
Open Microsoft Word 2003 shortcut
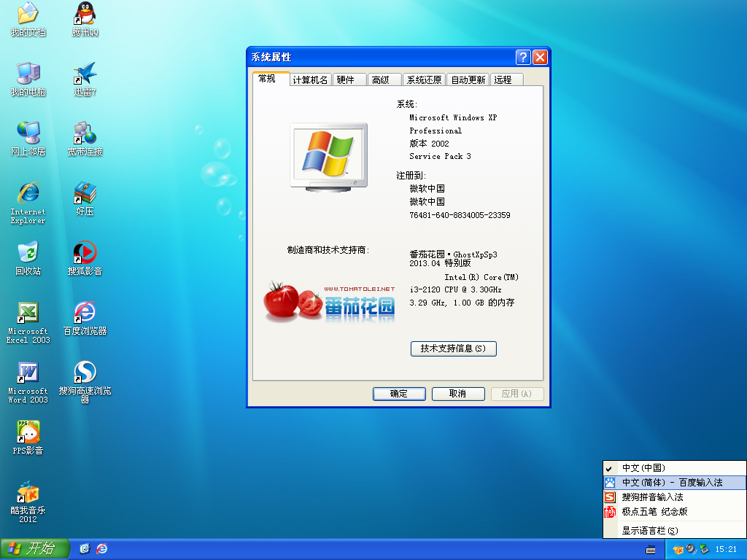coord(28,382)
